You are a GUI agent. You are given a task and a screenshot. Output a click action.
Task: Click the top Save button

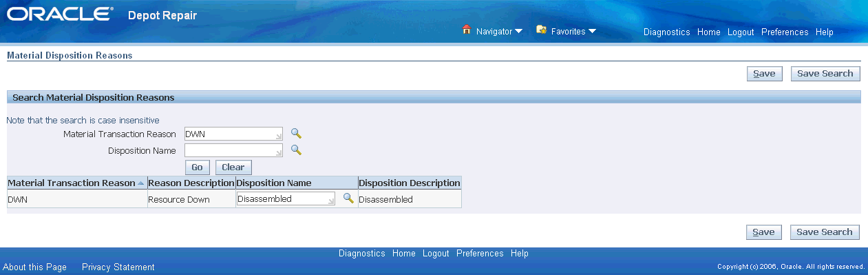(x=765, y=74)
